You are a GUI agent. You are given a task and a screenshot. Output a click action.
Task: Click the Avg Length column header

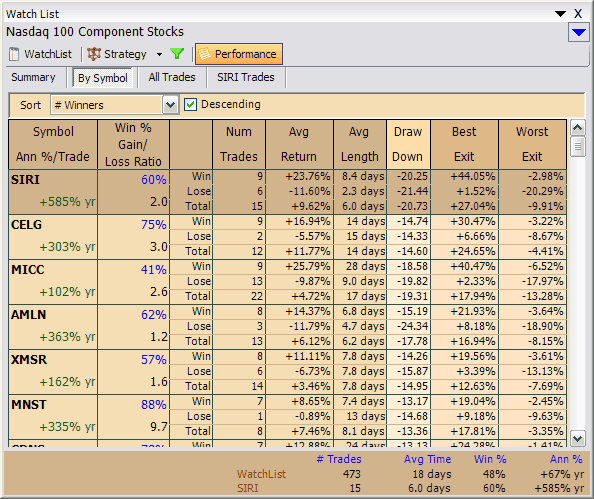tap(360, 144)
